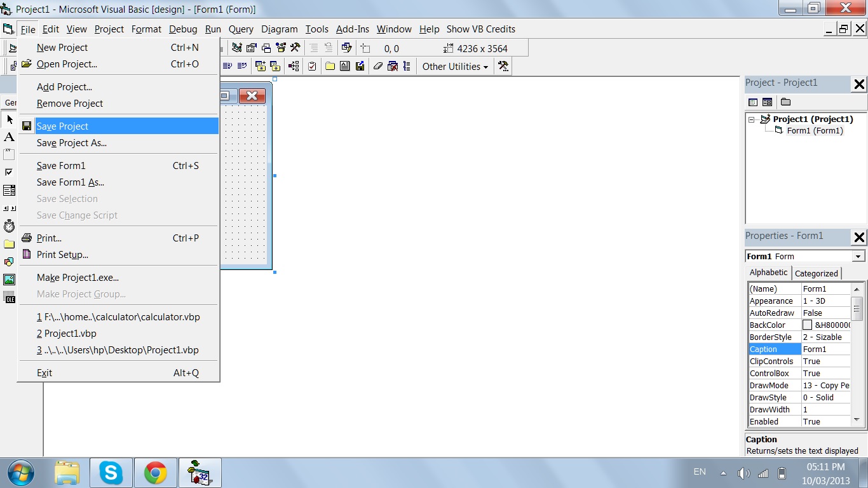Click Form Layout Window toolbar icon

(x=266, y=48)
